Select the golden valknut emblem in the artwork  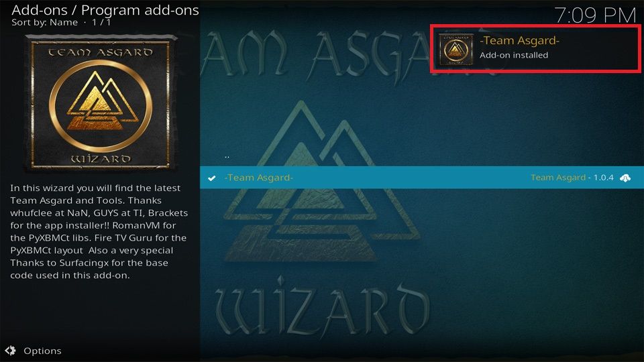point(101,106)
